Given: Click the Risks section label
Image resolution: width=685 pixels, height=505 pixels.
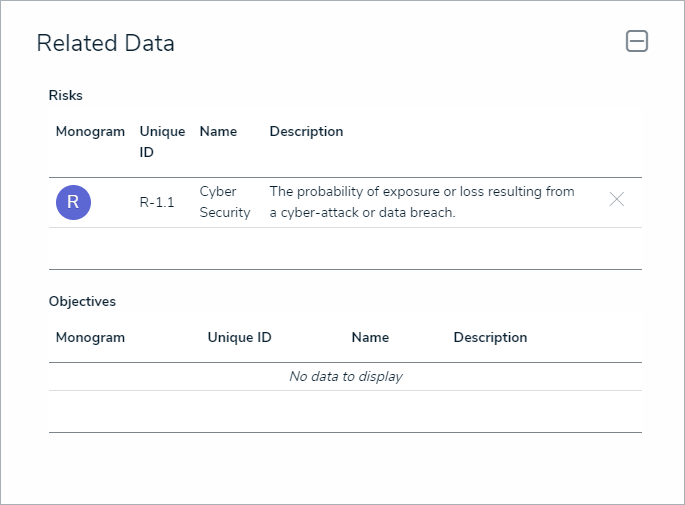Looking at the screenshot, I should point(66,95).
